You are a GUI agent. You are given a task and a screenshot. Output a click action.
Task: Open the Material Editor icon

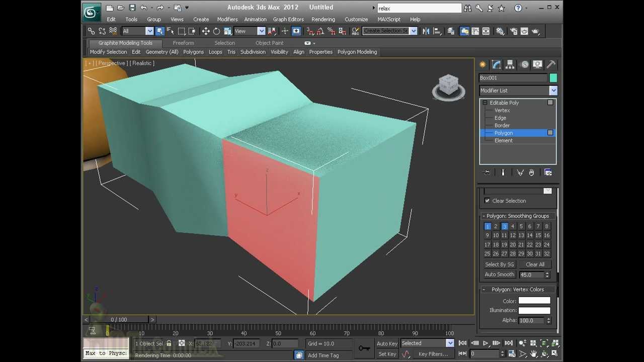(x=500, y=31)
